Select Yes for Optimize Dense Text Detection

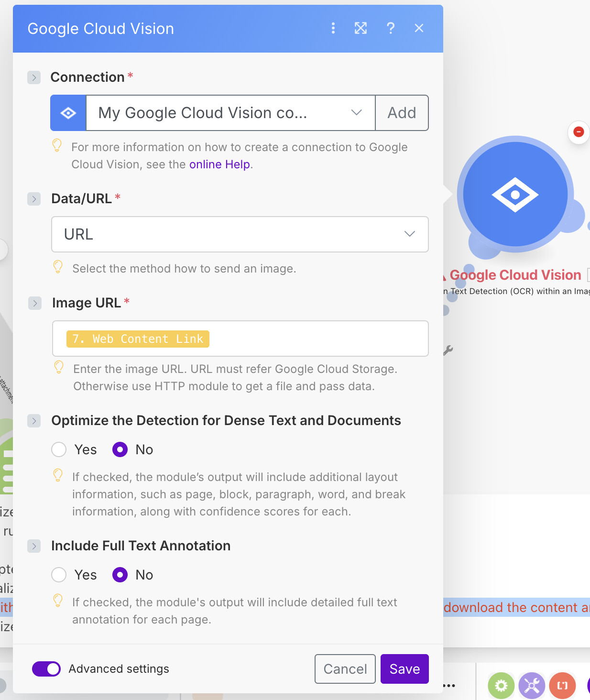pyautogui.click(x=59, y=449)
